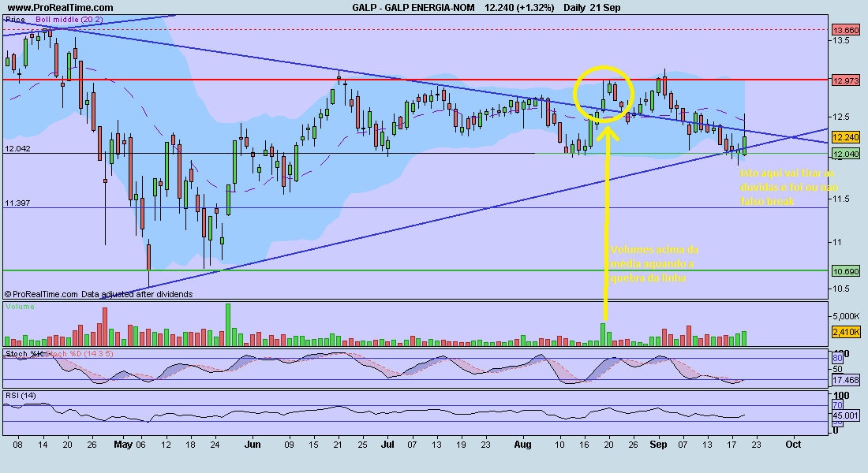The width and height of the screenshot is (868, 473).
Task: Click the orange 12.240 current price tag
Action: [847, 137]
